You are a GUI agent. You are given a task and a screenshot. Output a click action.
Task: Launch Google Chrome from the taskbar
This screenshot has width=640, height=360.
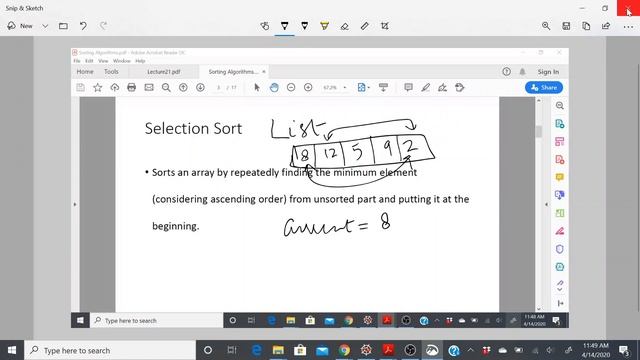pyautogui.click(x=344, y=350)
